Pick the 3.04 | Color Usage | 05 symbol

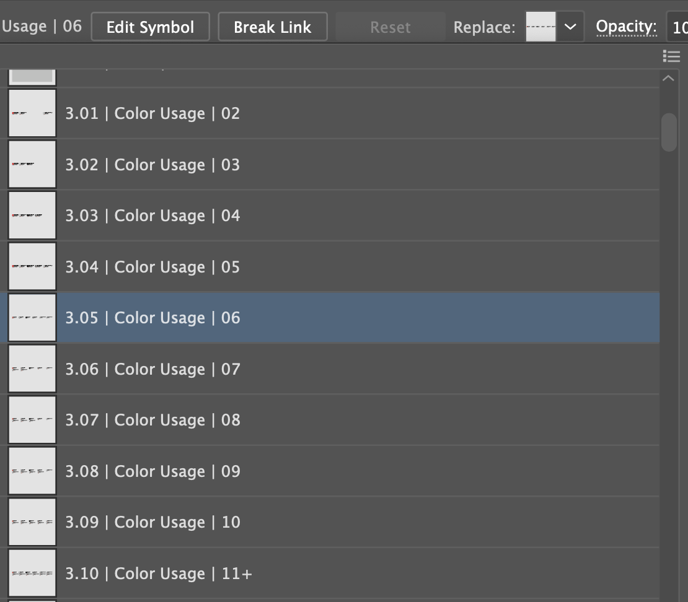click(x=153, y=267)
